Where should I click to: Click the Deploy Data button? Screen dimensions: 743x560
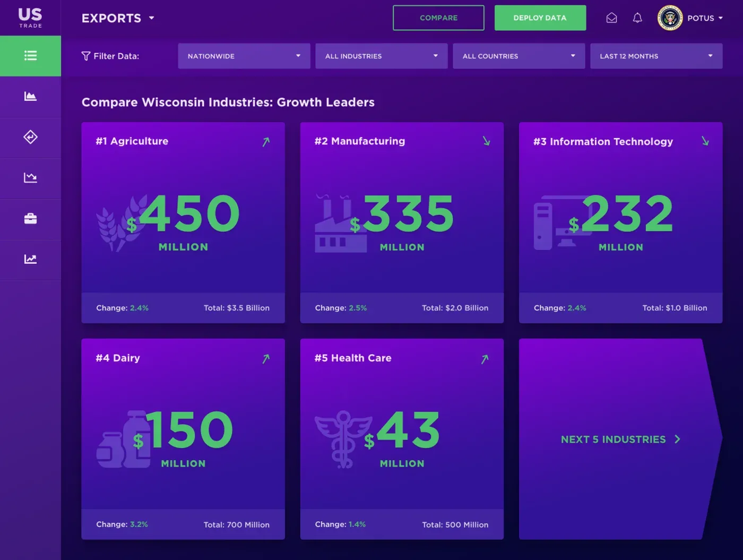tap(540, 18)
